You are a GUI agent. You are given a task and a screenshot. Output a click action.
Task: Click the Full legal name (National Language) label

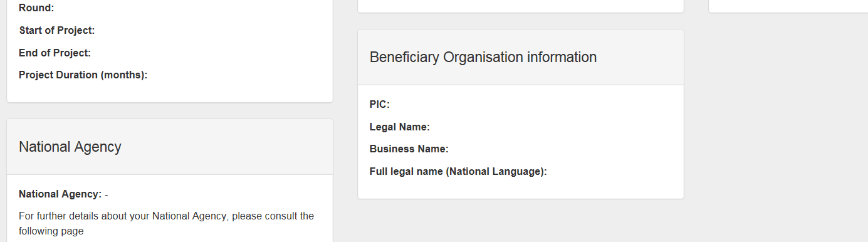(x=458, y=171)
